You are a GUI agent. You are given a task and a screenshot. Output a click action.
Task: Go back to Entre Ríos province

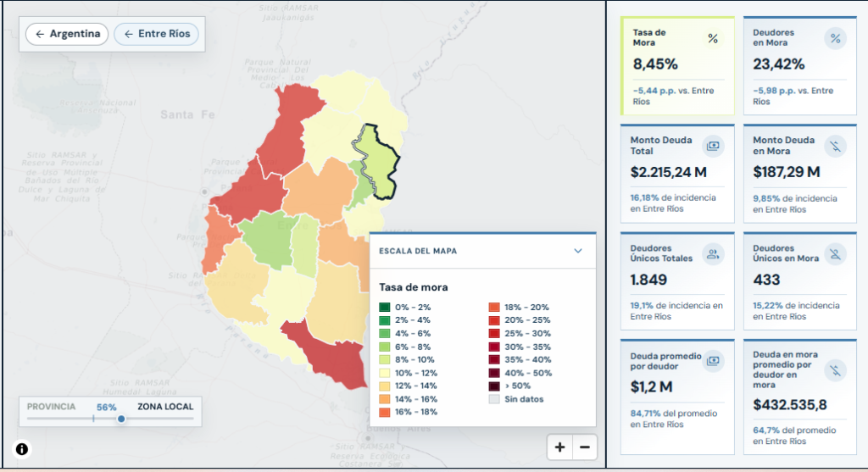point(157,34)
